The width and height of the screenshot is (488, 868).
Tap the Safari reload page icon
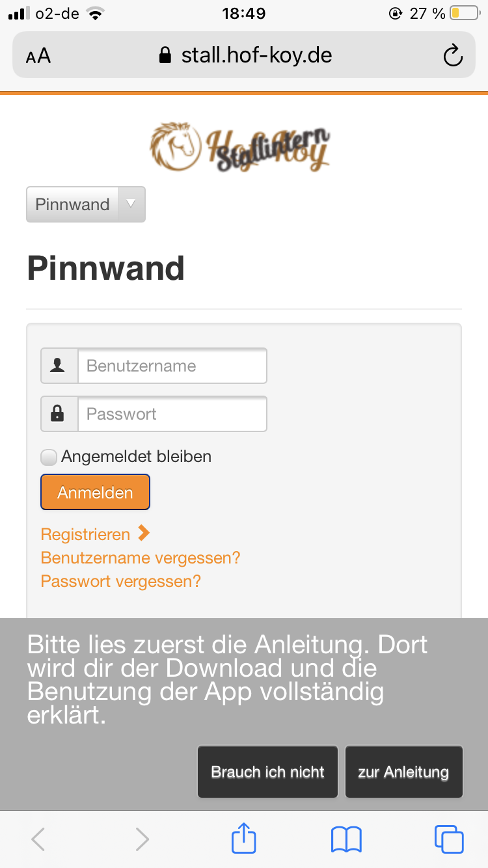452,56
